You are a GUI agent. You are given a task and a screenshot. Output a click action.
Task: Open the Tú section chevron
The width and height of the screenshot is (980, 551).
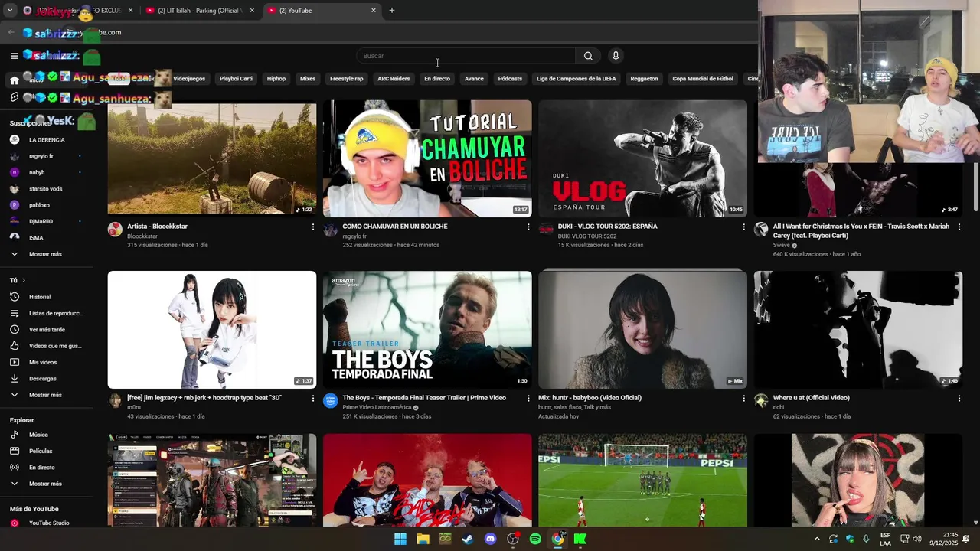point(24,281)
